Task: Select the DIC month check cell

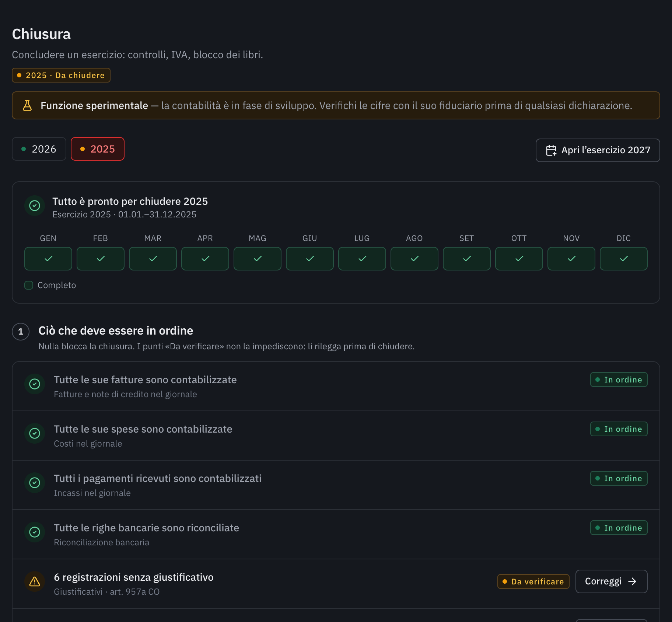Action: [624, 259]
